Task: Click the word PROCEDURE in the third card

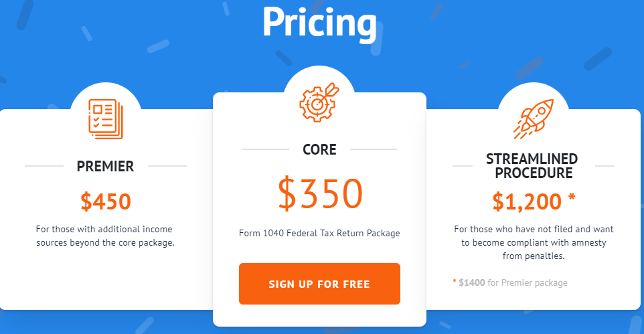Action: point(534,173)
